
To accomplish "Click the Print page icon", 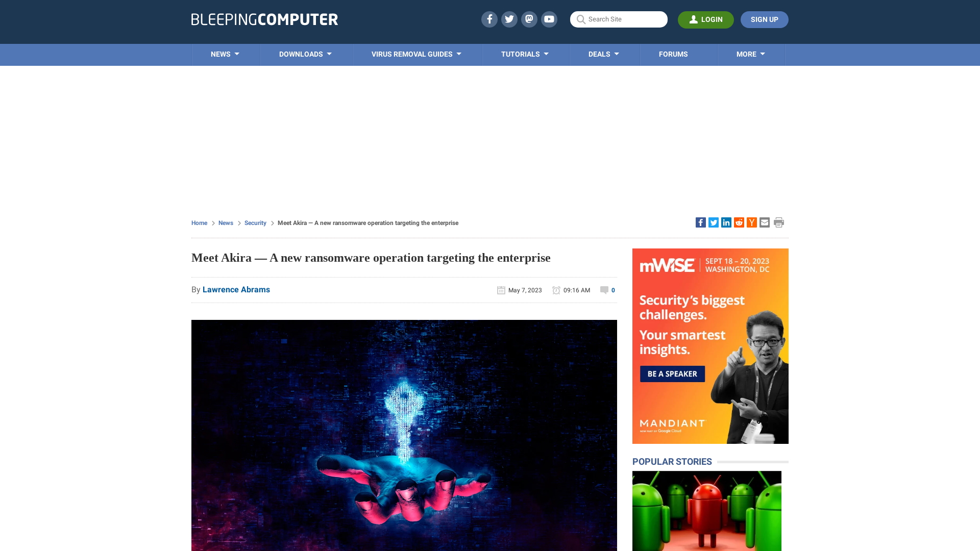I will pyautogui.click(x=779, y=222).
